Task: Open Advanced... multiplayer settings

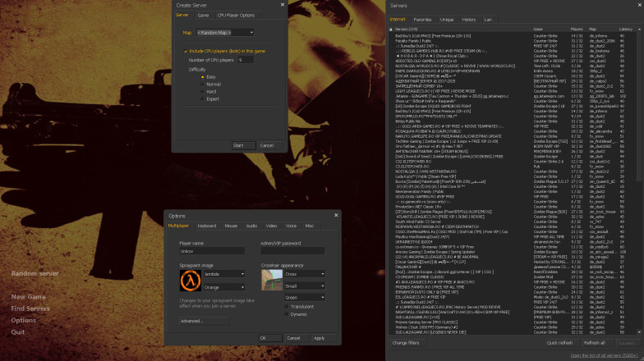Action: click(x=204, y=321)
